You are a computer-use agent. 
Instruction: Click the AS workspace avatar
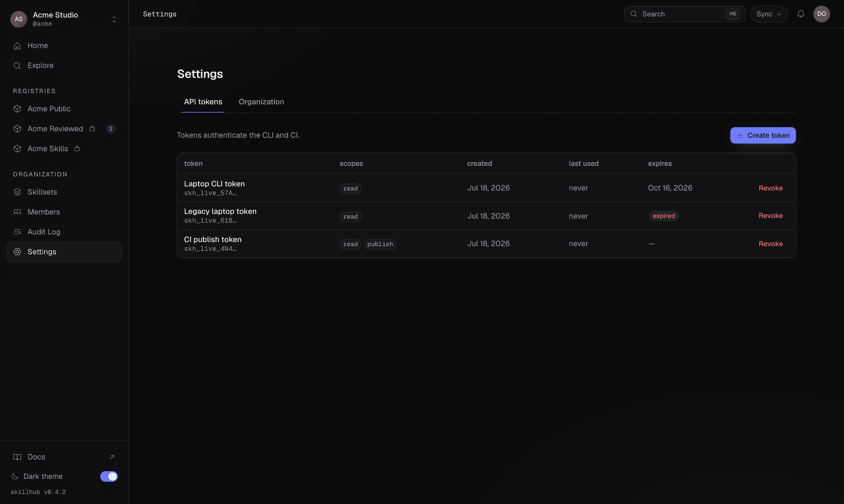tap(19, 19)
